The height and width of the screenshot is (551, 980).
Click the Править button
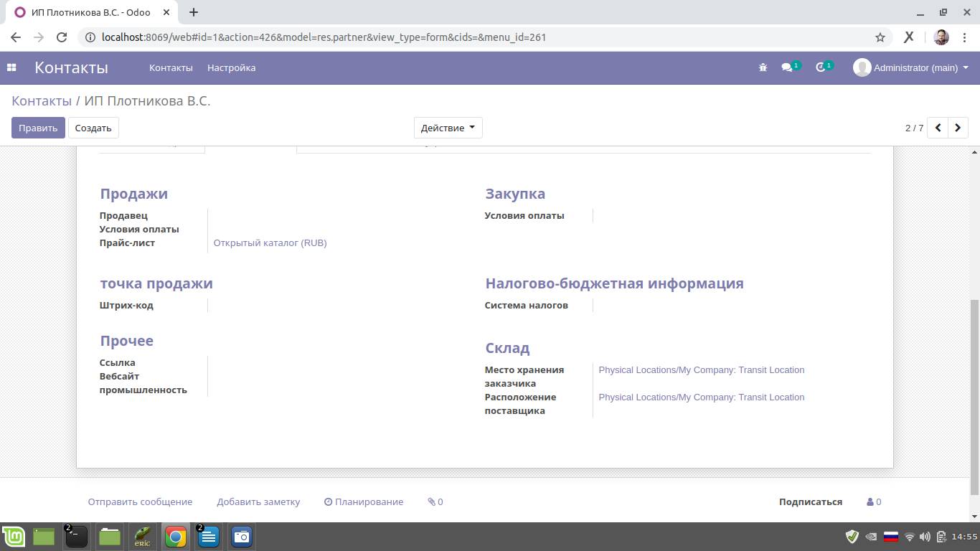(38, 128)
